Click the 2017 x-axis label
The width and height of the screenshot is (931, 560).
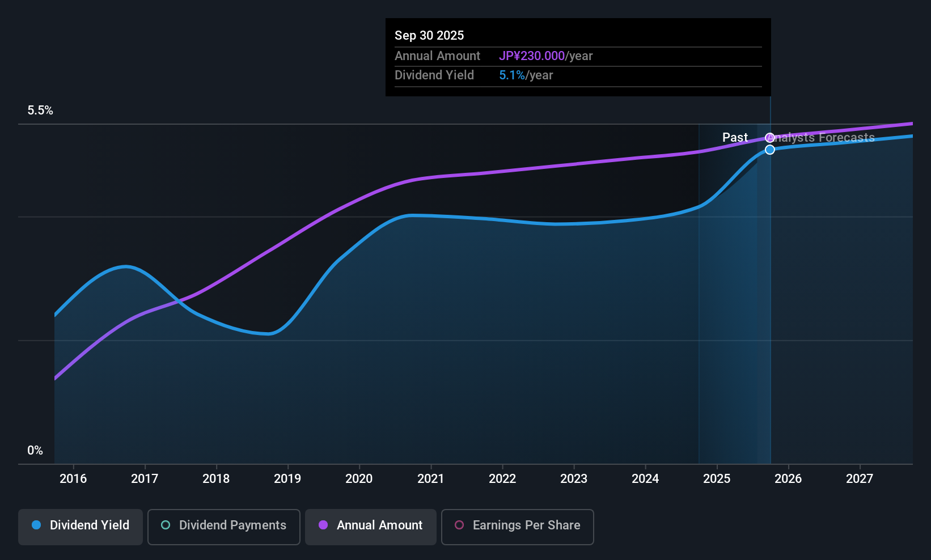pyautogui.click(x=145, y=479)
